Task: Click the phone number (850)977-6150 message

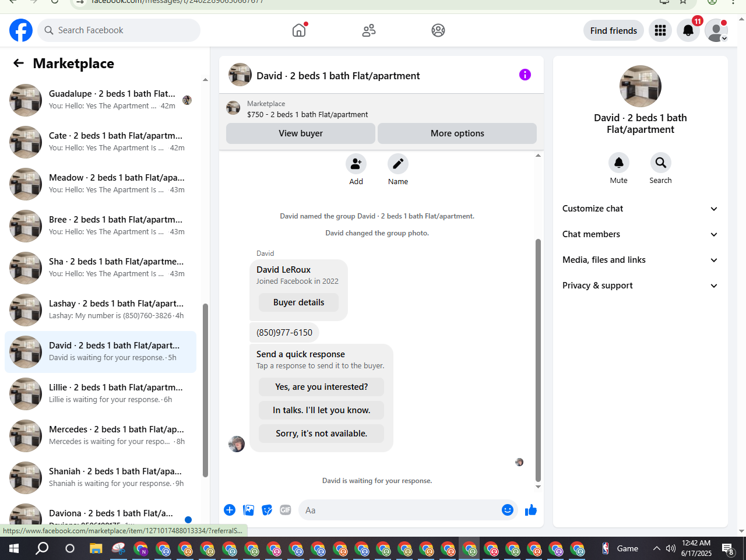Action: 284,333
